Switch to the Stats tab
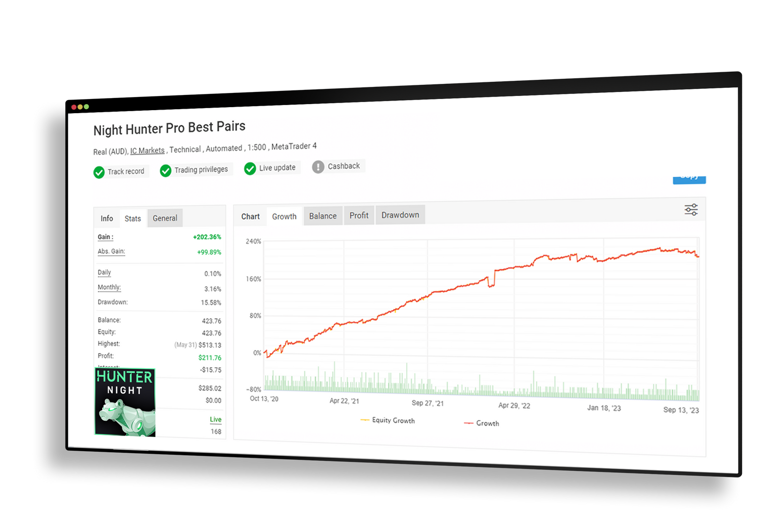 pyautogui.click(x=133, y=219)
